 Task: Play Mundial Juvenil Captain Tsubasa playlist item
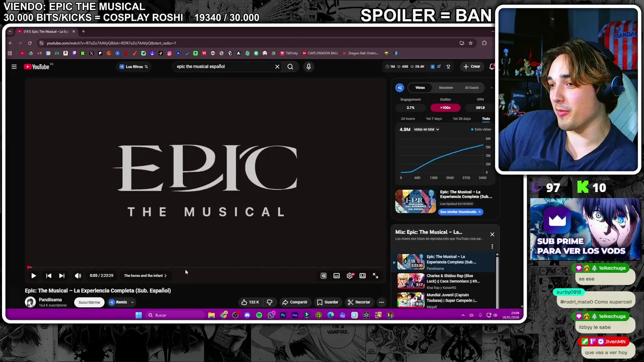click(x=443, y=300)
